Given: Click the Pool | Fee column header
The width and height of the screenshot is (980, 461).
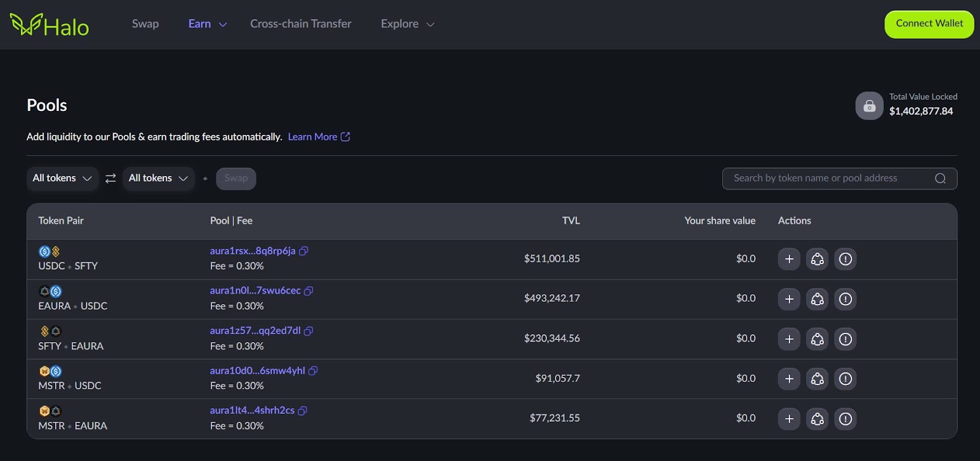Looking at the screenshot, I should point(231,221).
